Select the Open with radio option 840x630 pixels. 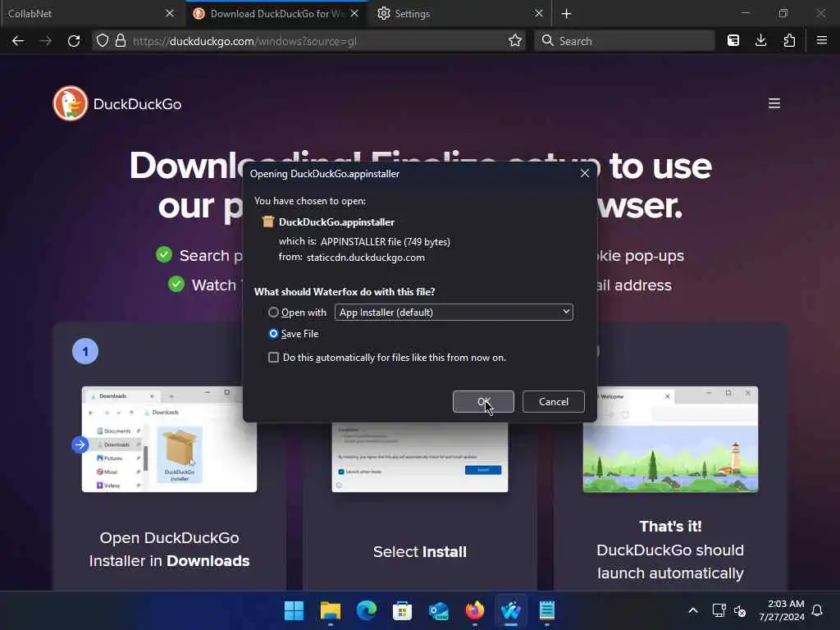[x=273, y=313]
